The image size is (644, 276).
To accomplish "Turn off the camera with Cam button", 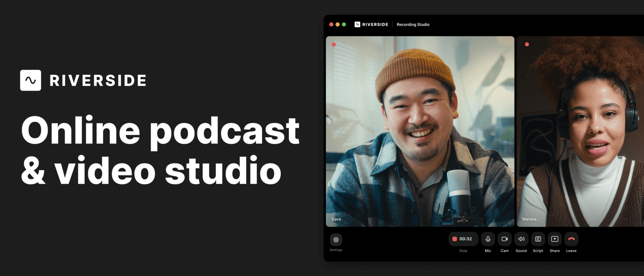I will (x=504, y=239).
